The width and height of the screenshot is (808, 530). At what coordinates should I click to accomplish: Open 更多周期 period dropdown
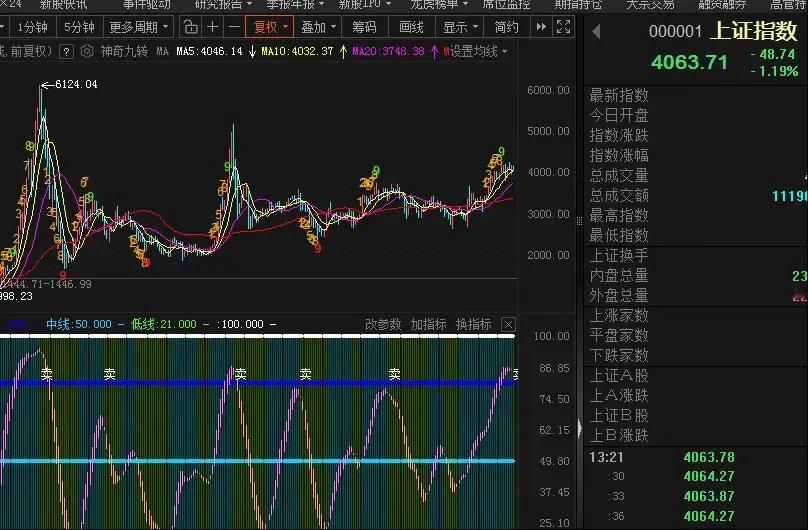(x=139, y=27)
